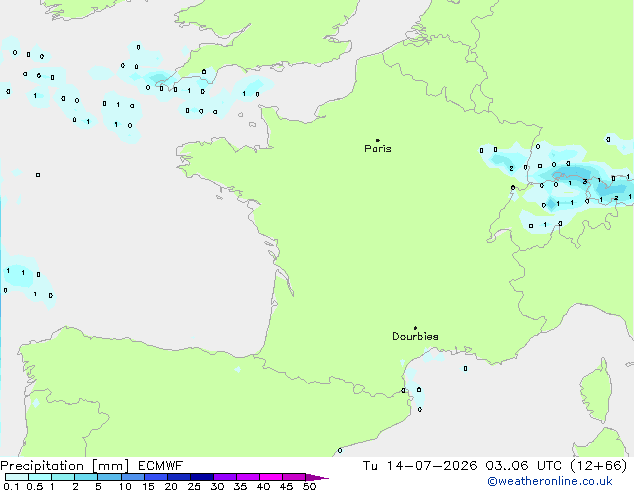634x490 pixels.
Task: Click the Dourbies city label
Action: click(415, 336)
